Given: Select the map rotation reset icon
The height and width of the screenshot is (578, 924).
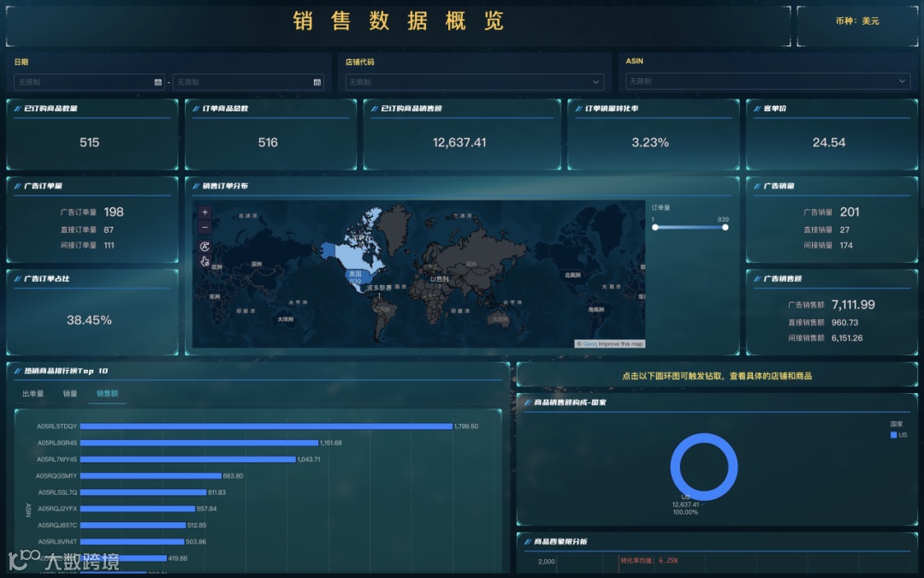Looking at the screenshot, I should pyautogui.click(x=204, y=246).
